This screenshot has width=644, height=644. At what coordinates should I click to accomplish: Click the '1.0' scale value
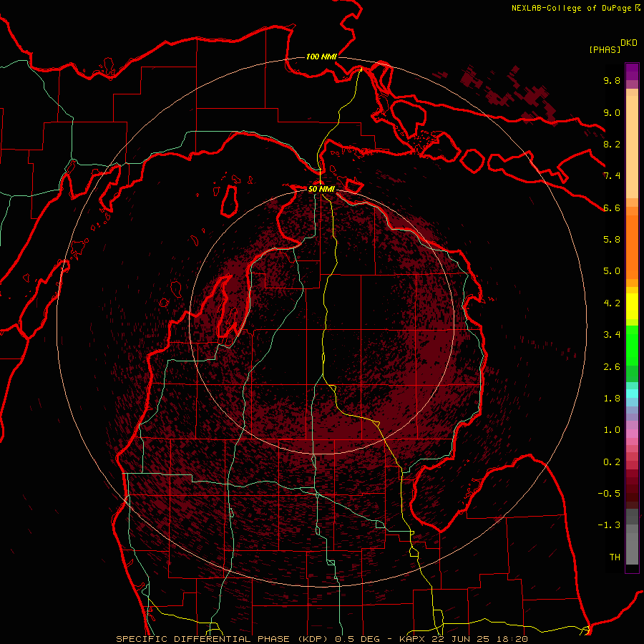click(x=612, y=430)
